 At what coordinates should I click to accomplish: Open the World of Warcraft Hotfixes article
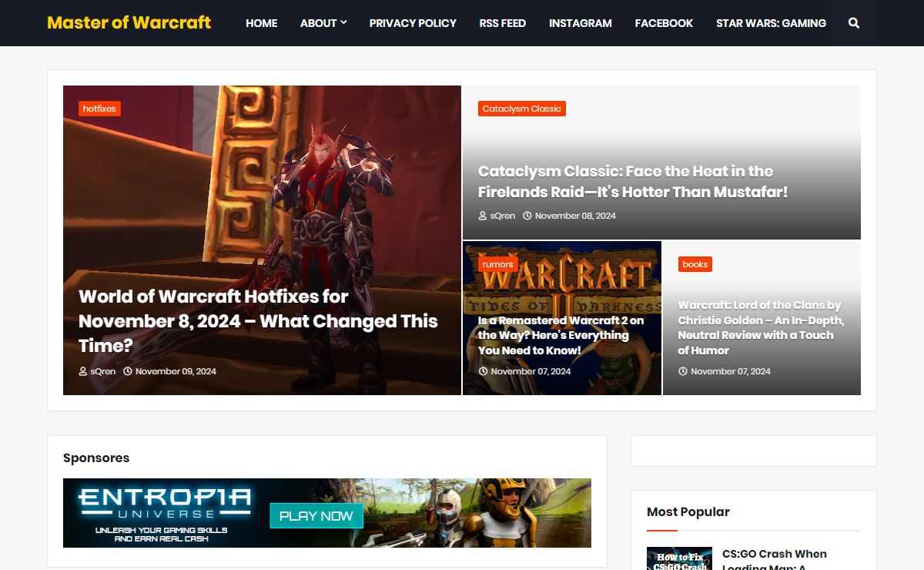pos(258,320)
